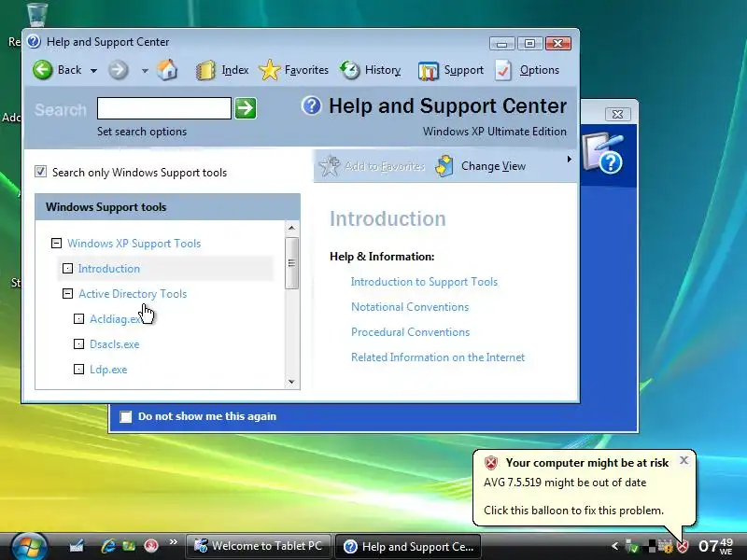Screen dimensions: 747x560
Task: Click the red security shield tray icon
Action: tap(683, 546)
